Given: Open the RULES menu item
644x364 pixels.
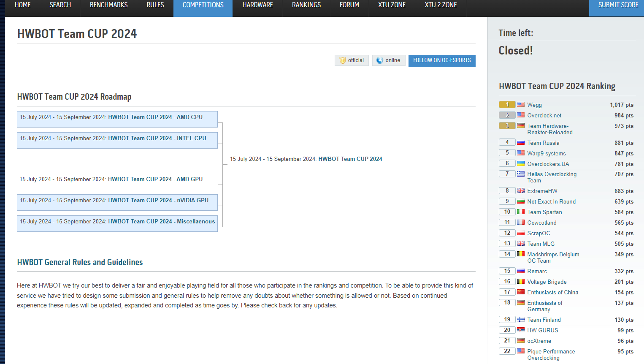Looking at the screenshot, I should click(155, 5).
